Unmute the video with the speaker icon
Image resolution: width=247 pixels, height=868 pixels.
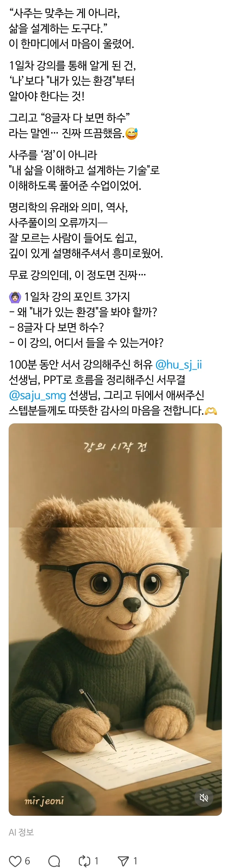pos(204,798)
